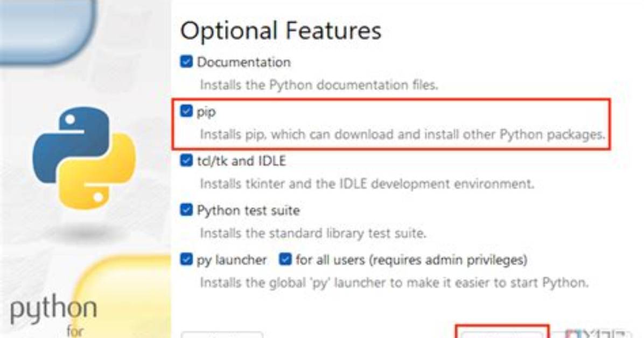Viewport: 644px width, 338px height.
Task: Click the Optional Features heading
Action: [281, 31]
